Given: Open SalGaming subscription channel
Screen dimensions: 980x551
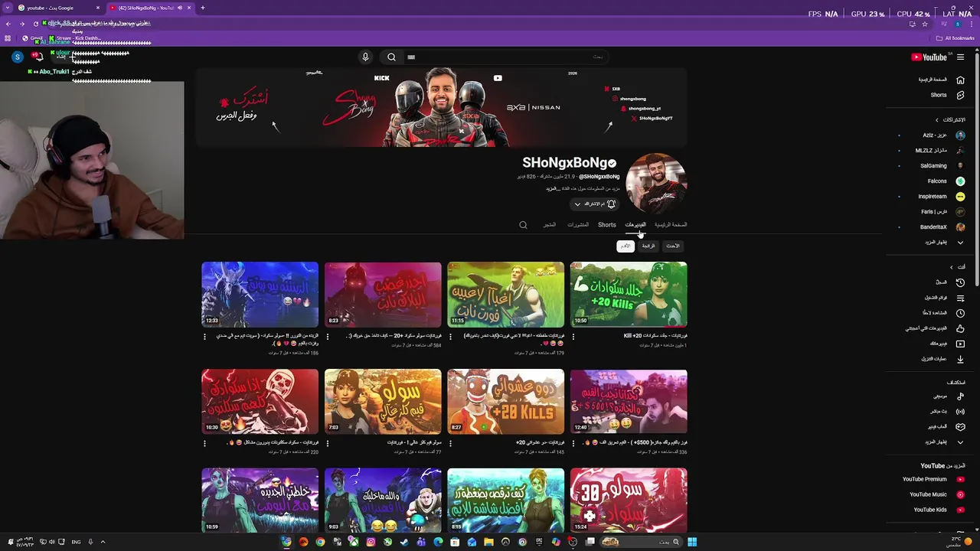Looking at the screenshot, I should point(940,166).
